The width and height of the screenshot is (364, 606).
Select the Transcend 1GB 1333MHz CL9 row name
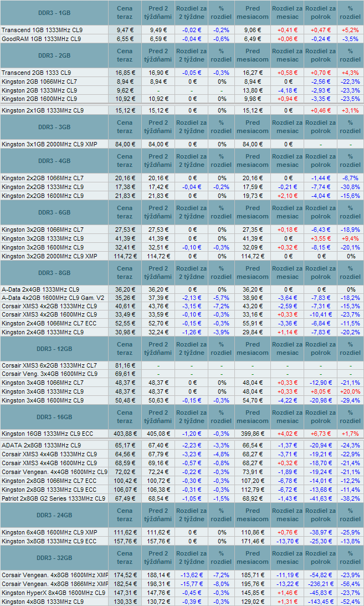42,30
